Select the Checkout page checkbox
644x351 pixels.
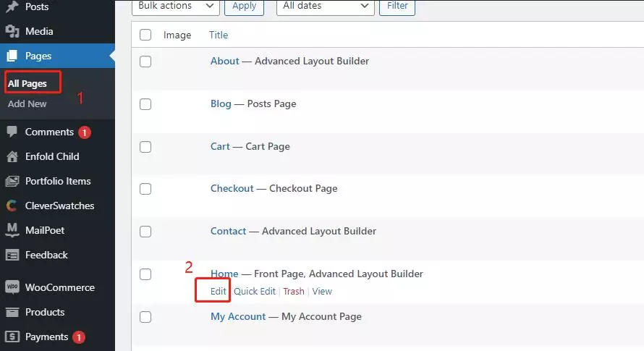(145, 189)
